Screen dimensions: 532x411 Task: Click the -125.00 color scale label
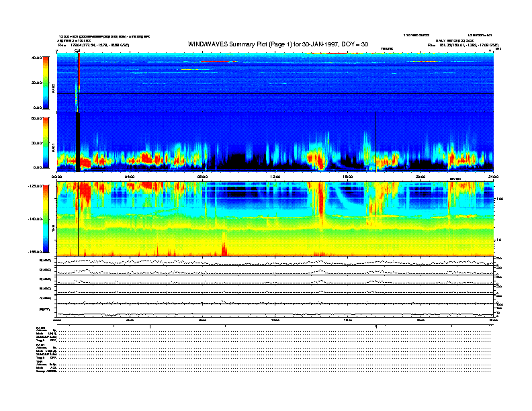[x=35, y=186]
